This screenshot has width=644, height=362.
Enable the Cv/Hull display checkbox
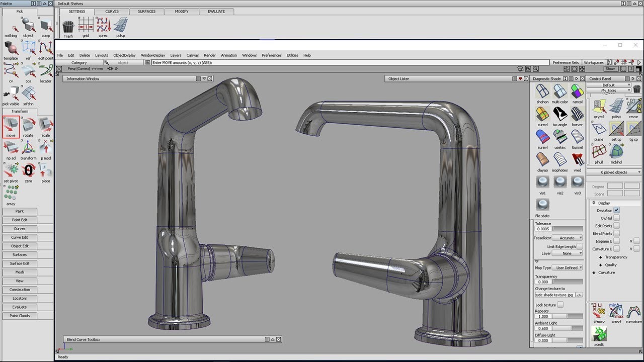tap(616, 218)
